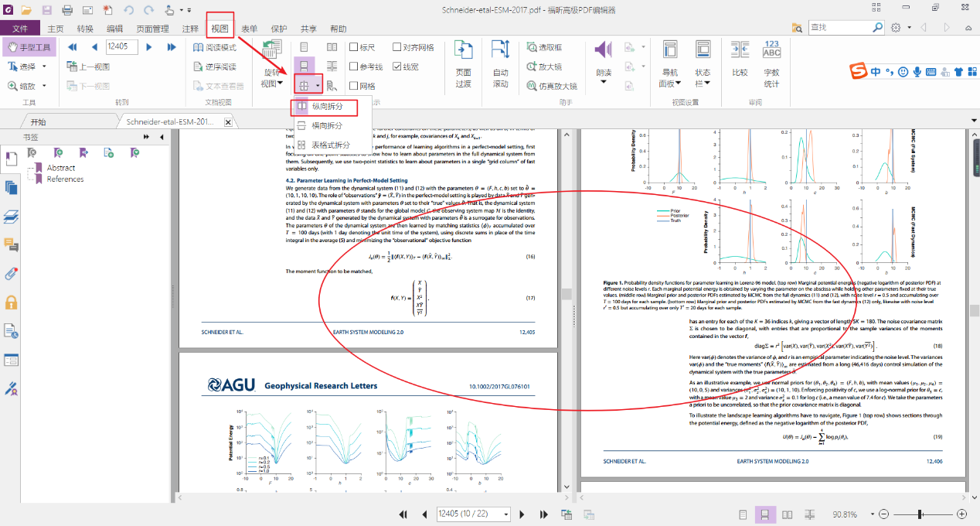Click the Find (查找) search field
This screenshot has width=980, height=526.
(839, 28)
